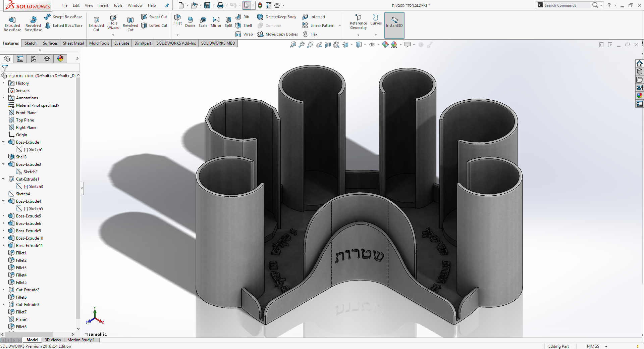This screenshot has width=644, height=349.
Task: Click the Split feature icon
Action: [x=228, y=22]
